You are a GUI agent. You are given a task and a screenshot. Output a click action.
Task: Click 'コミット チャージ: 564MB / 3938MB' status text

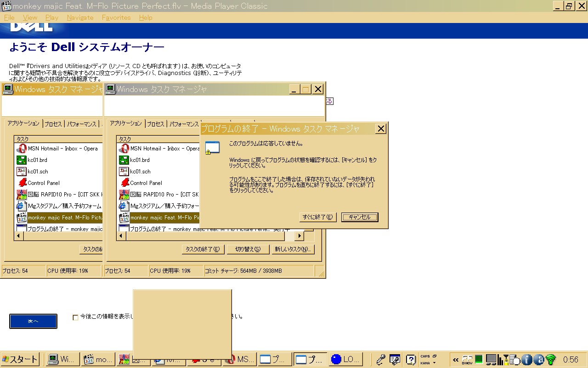(x=243, y=271)
